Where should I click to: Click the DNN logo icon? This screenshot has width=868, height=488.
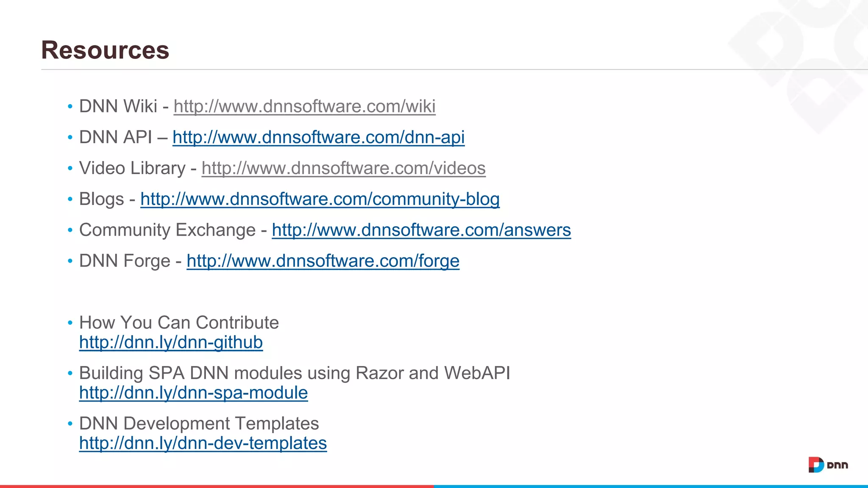coord(828,465)
